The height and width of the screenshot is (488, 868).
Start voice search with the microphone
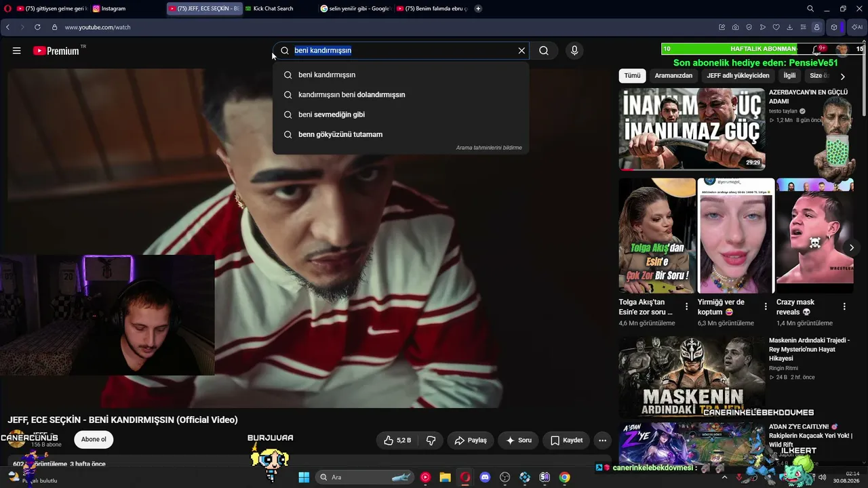pyautogui.click(x=574, y=51)
